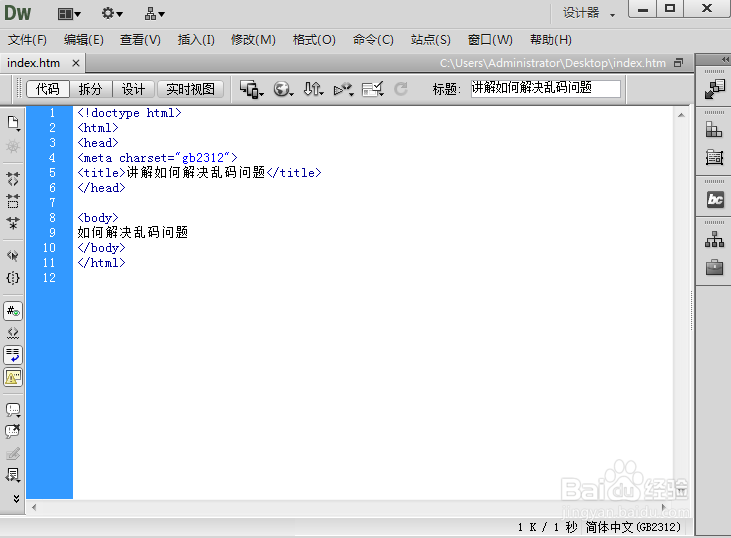Screen dimensions: 731x538
Task: Switch to 拆分 view
Action: [90, 89]
